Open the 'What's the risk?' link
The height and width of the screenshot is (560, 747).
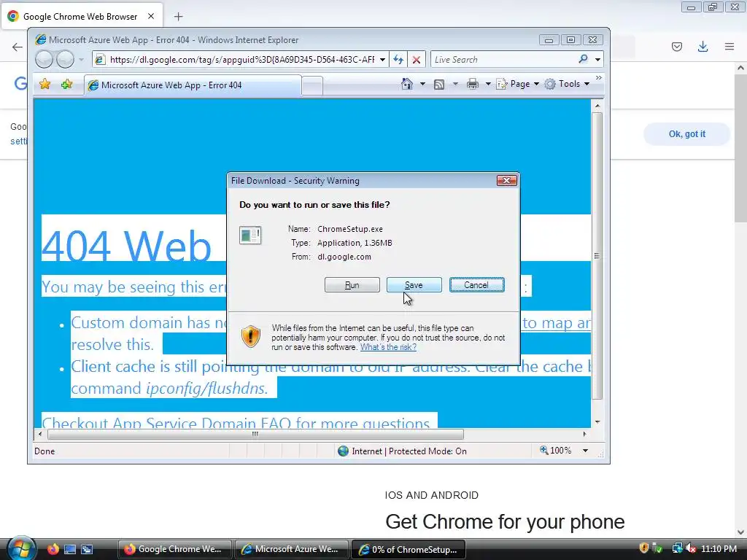pyautogui.click(x=388, y=347)
